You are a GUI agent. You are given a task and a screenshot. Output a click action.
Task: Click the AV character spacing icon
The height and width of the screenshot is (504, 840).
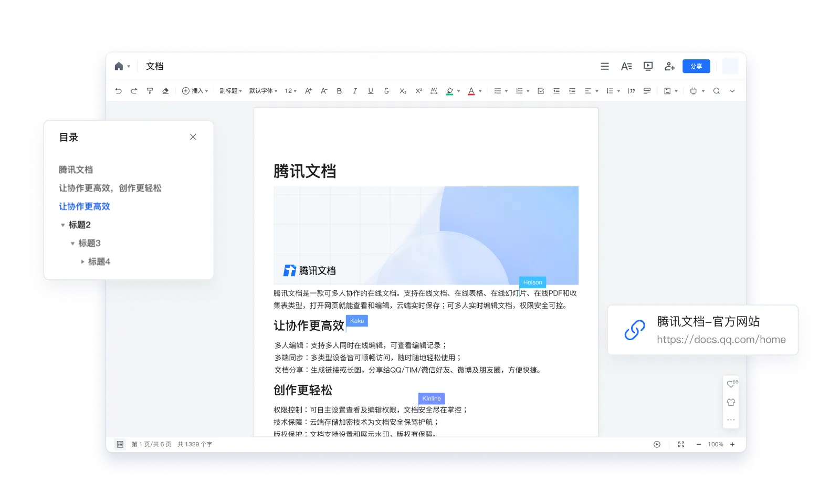[x=434, y=91]
